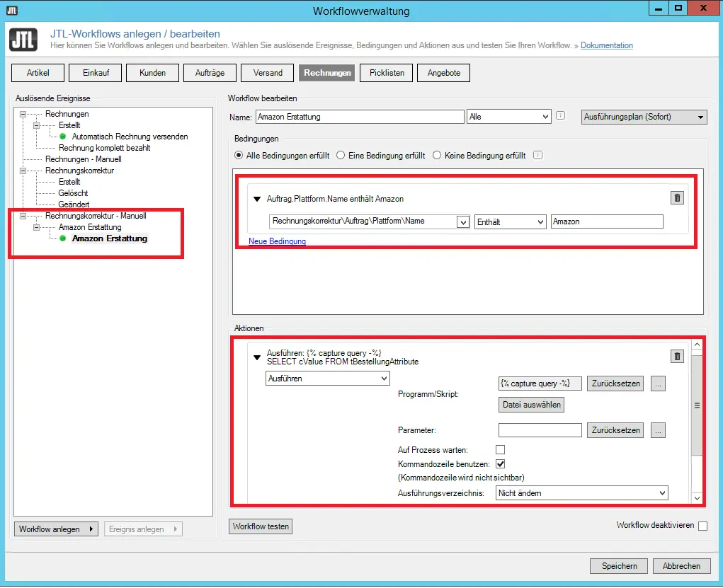
Task: Switch to the Angebote tab
Action: pos(443,73)
